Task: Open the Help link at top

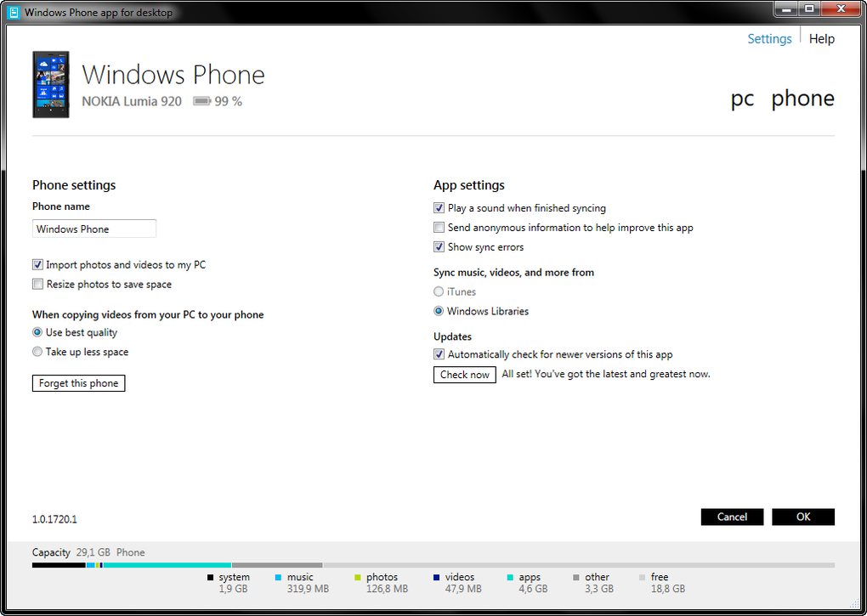Action: (822, 39)
